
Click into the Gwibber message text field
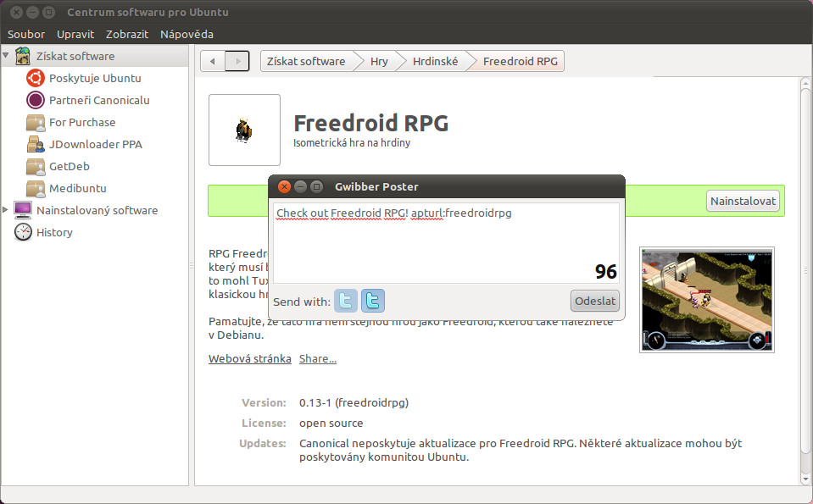click(x=447, y=243)
